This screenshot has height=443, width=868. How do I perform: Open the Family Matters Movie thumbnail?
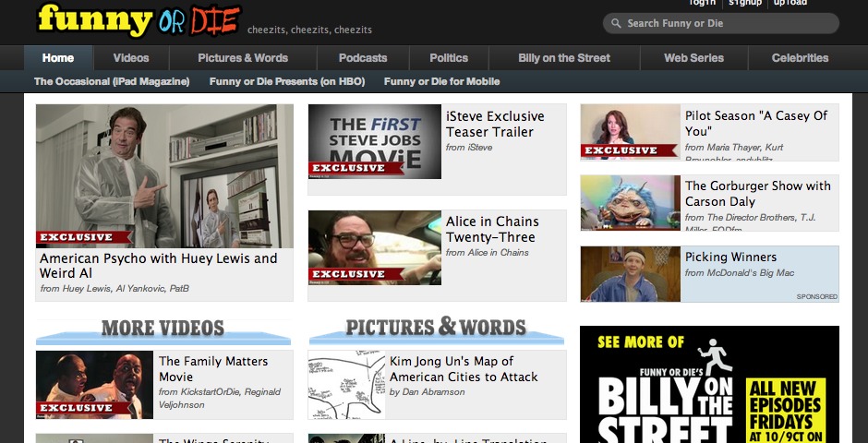tap(95, 384)
